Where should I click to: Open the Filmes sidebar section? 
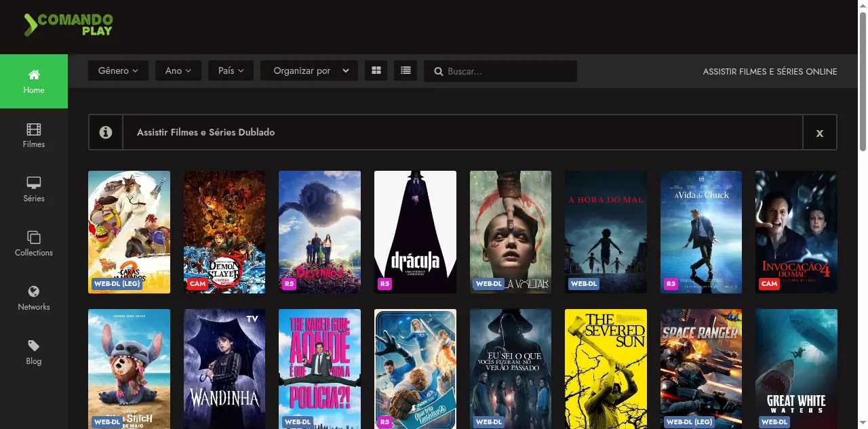pos(34,136)
